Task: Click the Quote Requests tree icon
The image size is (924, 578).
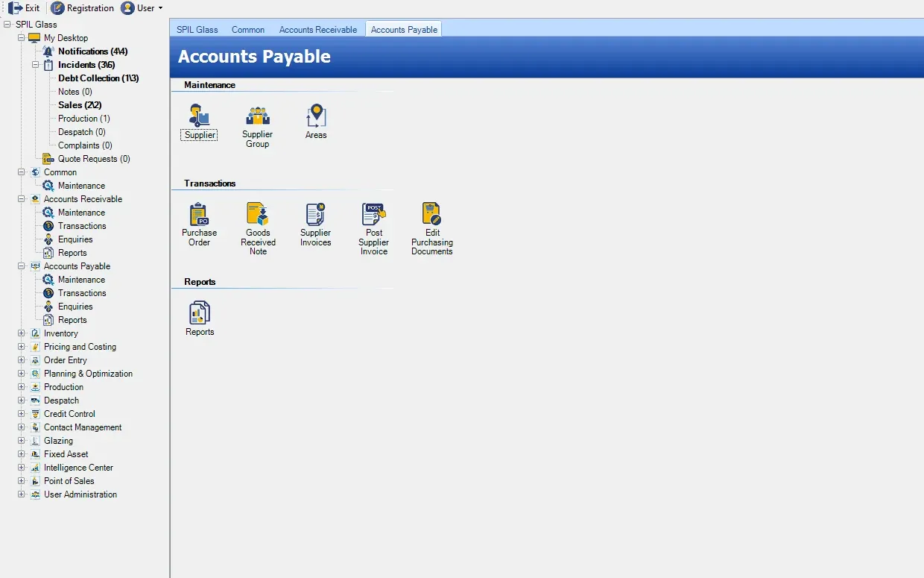Action: (x=48, y=159)
